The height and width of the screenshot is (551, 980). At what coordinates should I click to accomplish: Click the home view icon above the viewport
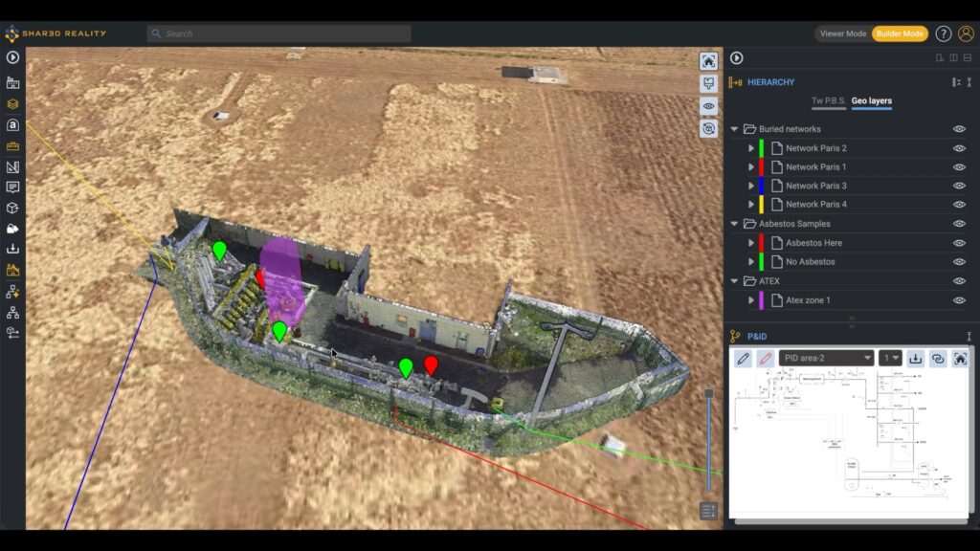(x=707, y=59)
